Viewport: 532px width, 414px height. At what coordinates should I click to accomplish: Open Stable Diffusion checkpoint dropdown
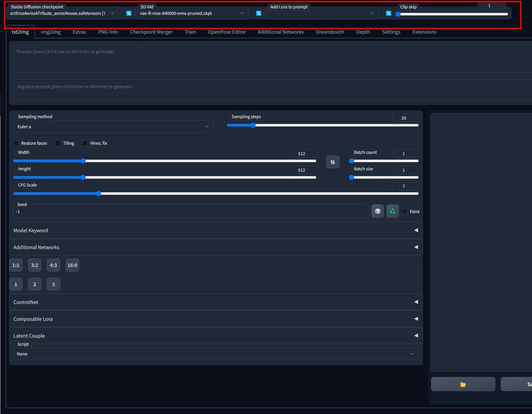tap(63, 13)
